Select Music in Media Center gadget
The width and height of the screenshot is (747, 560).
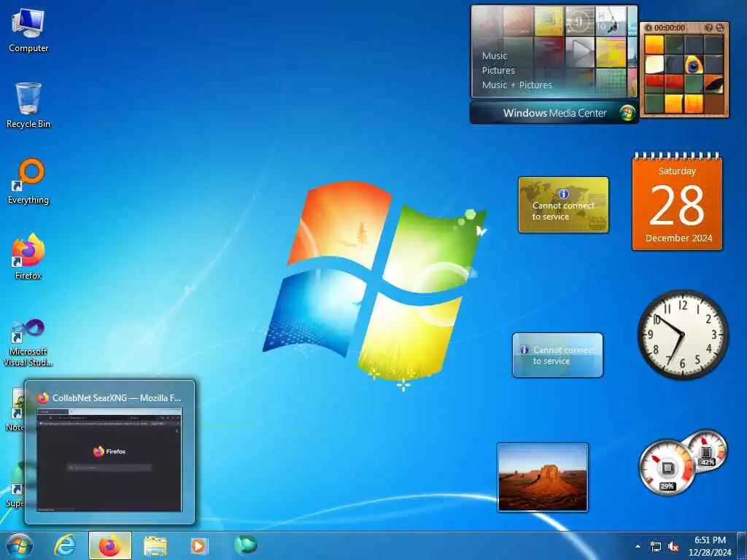(x=495, y=55)
